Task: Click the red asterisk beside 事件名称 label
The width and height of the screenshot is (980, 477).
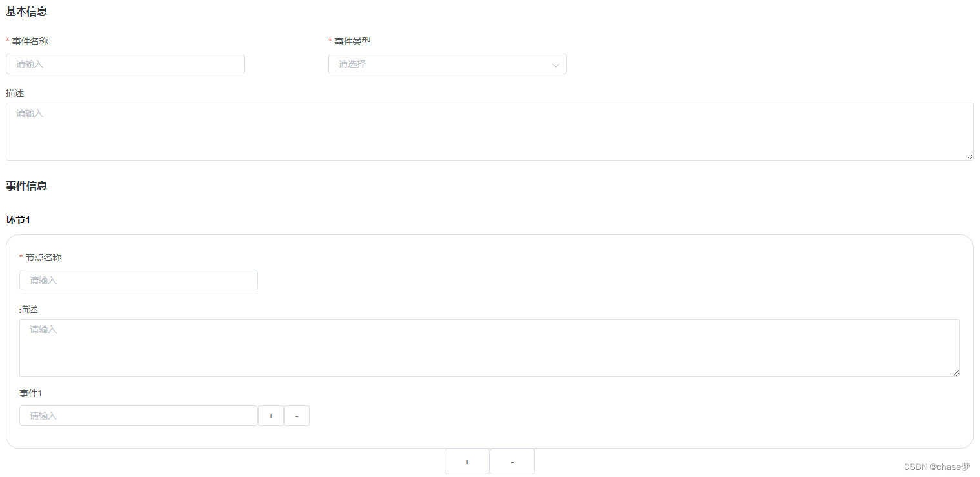Action: [x=6, y=41]
